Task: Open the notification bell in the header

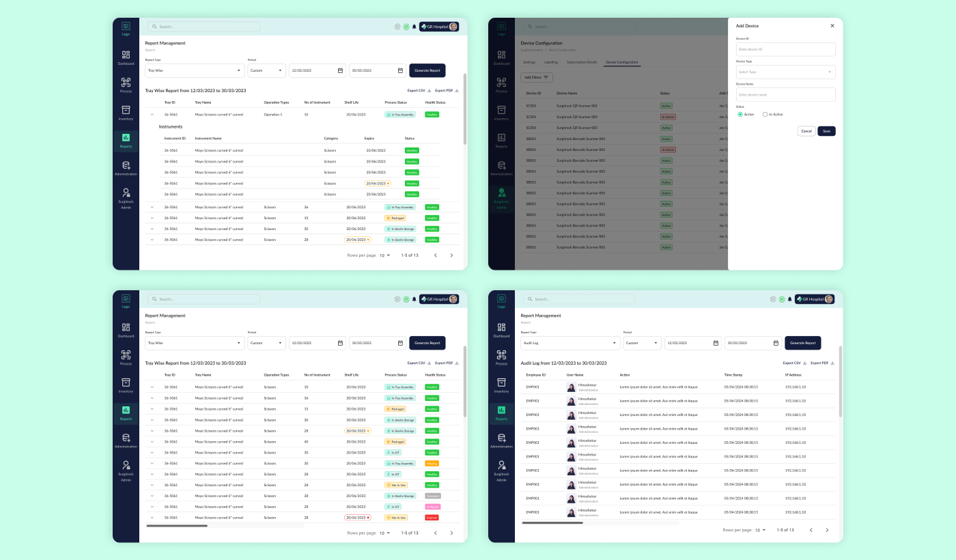Action: coord(414,26)
